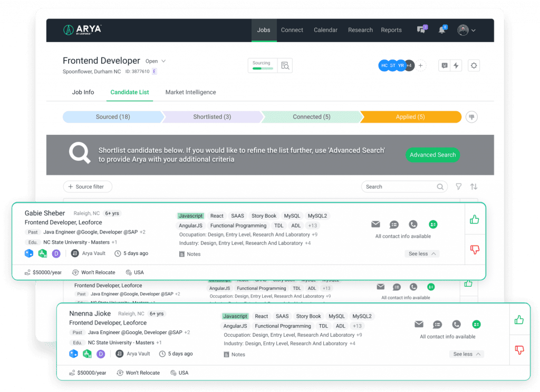Click the rejected candidates thumbs-down circle icon
The width and height of the screenshot is (540, 392).
click(x=471, y=117)
